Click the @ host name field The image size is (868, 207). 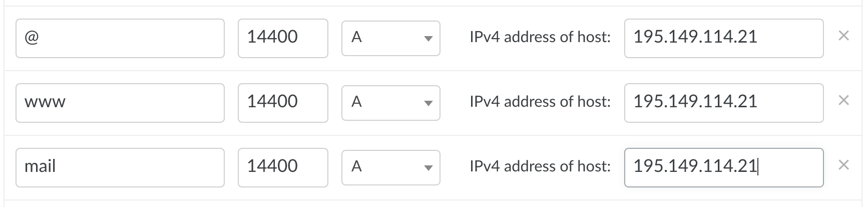point(120,38)
